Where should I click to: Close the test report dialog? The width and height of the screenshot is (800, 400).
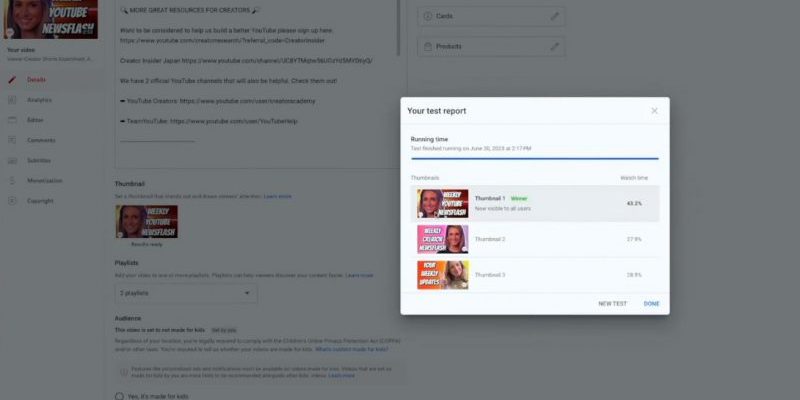tap(654, 111)
